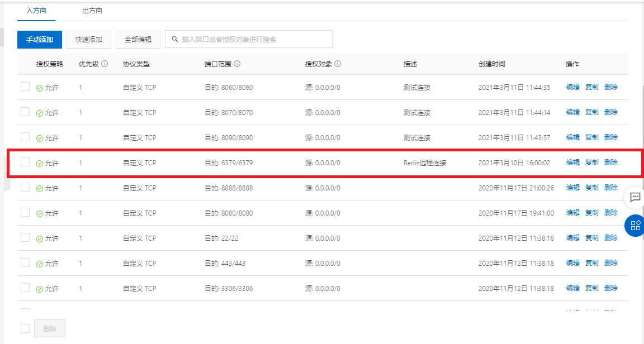Click 删除 for the 8090/8090 rule
The height and width of the screenshot is (344, 644).
pyautogui.click(x=610, y=137)
